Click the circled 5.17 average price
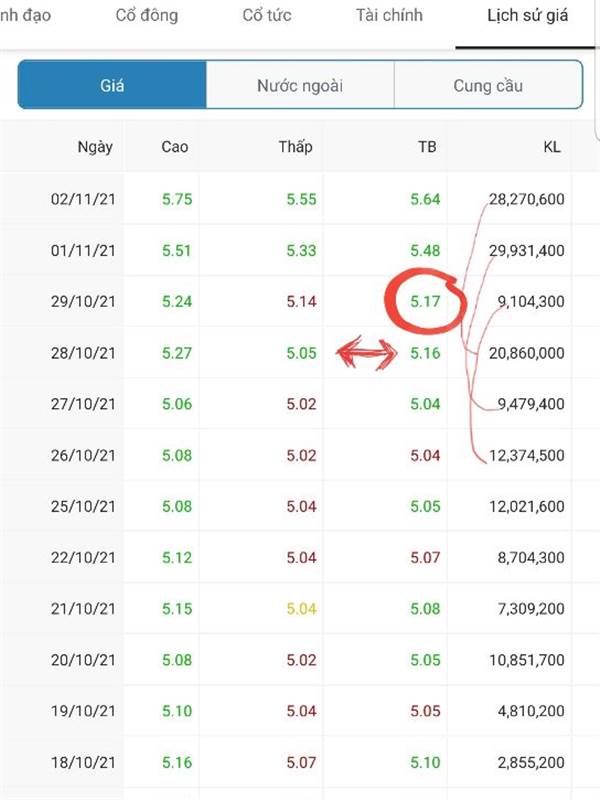The image size is (600, 800). point(425,302)
